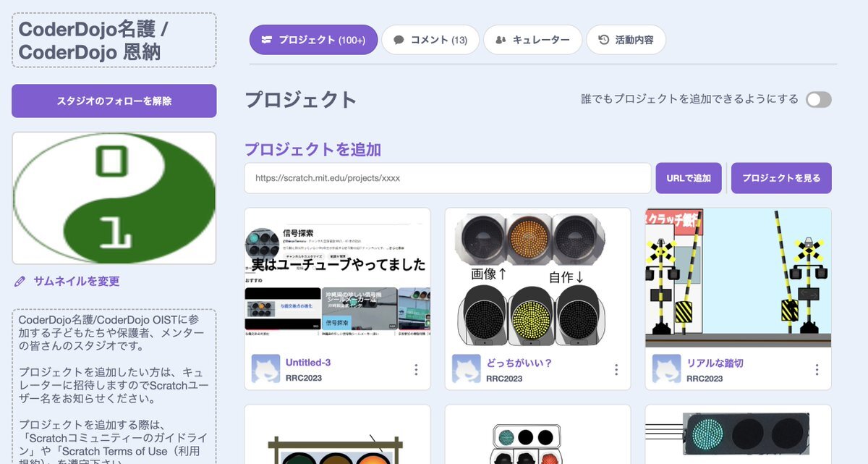Screen dimensions: 868x464
Task: Click RRC2023 username under どっちがいい？
Action: pyautogui.click(x=504, y=379)
